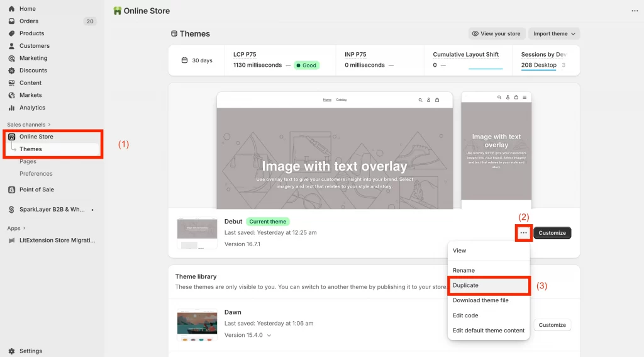This screenshot has width=644, height=357.
Task: Open Pages under Online Store
Action: (x=28, y=161)
